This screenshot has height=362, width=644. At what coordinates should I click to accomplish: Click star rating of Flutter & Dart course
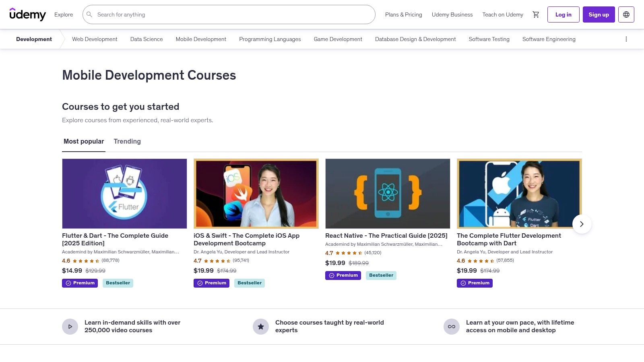coord(86,261)
